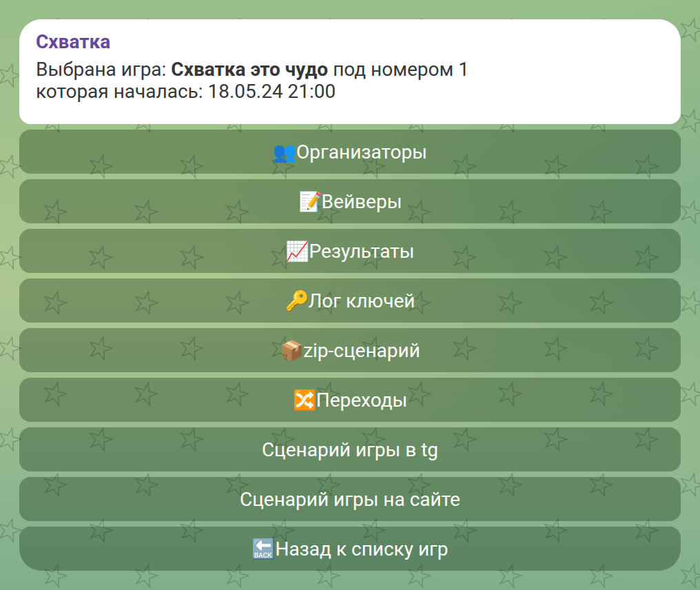Image resolution: width=700 pixels, height=590 pixels.
Task: Click the BACK arrow icon
Action: pyautogui.click(x=263, y=549)
